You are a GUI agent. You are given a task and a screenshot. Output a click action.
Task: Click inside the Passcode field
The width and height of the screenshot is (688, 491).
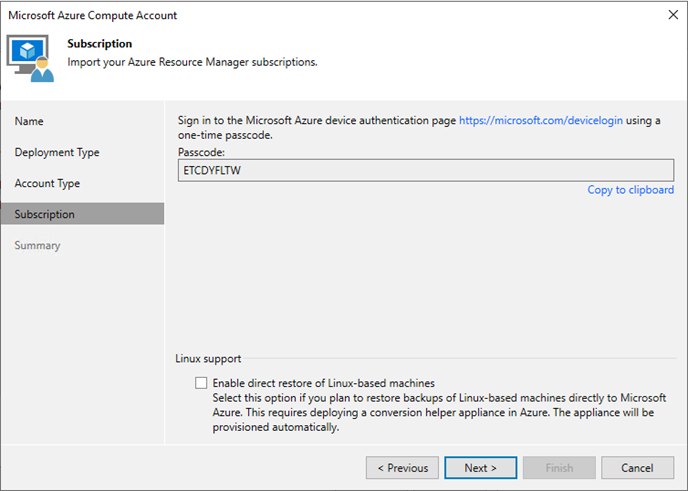coord(426,170)
